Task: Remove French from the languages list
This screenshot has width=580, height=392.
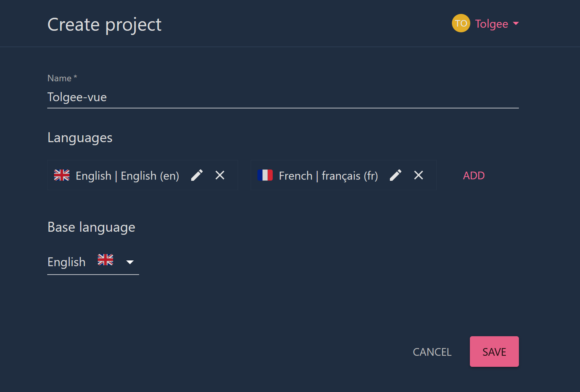Action: 418,175
